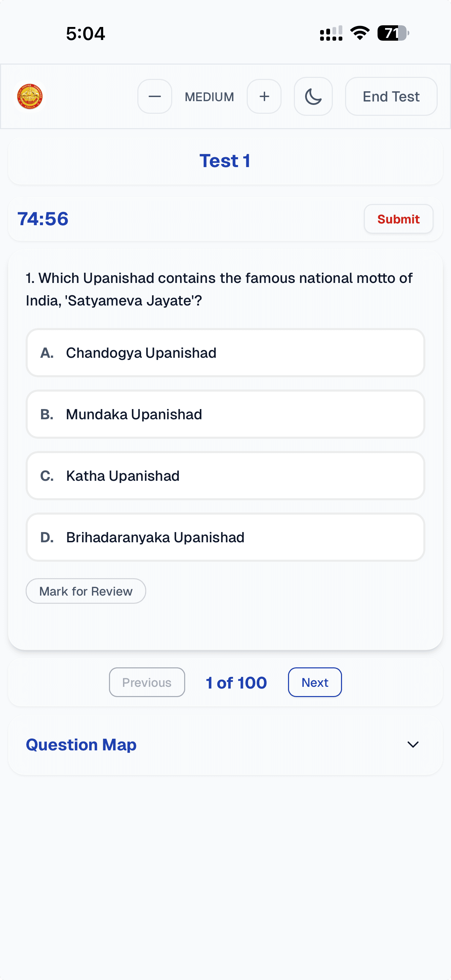Select option B Mundaka Upanishad

225,414
